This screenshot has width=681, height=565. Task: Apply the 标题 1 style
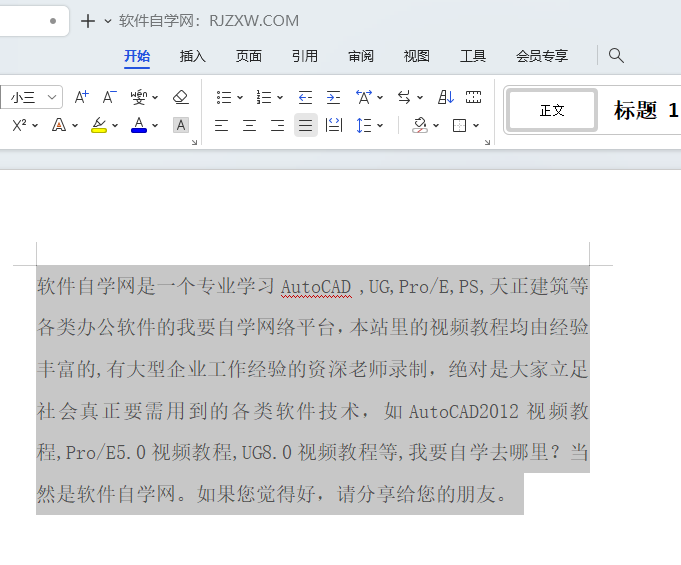pos(645,110)
